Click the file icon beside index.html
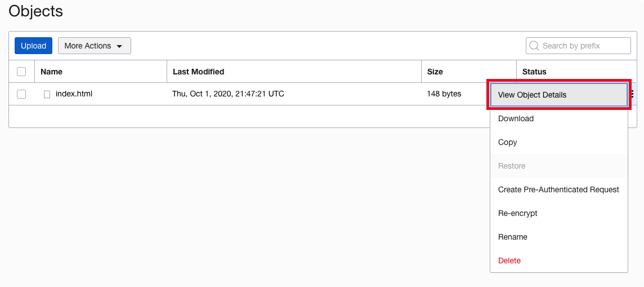The image size is (644, 287). coord(47,94)
